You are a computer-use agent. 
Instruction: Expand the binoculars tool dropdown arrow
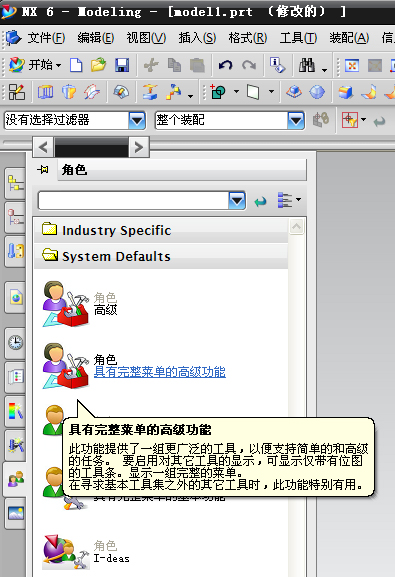pos(324,69)
